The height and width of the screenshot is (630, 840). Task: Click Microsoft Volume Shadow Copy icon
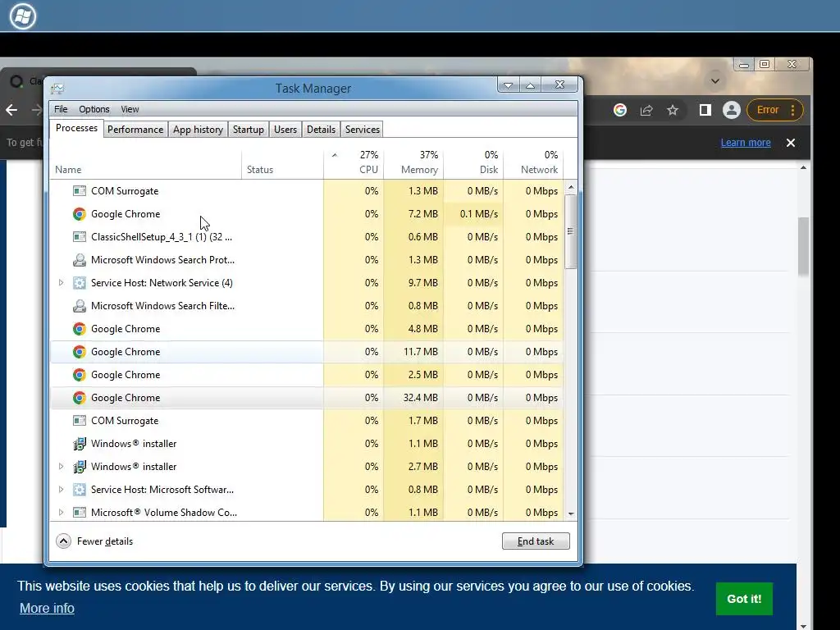80,513
